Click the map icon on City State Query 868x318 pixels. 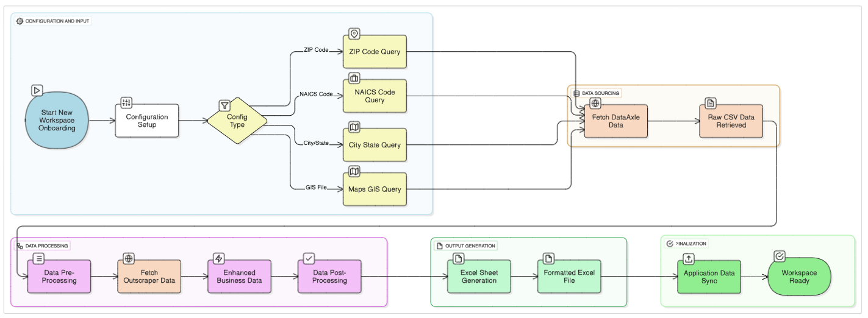point(354,127)
